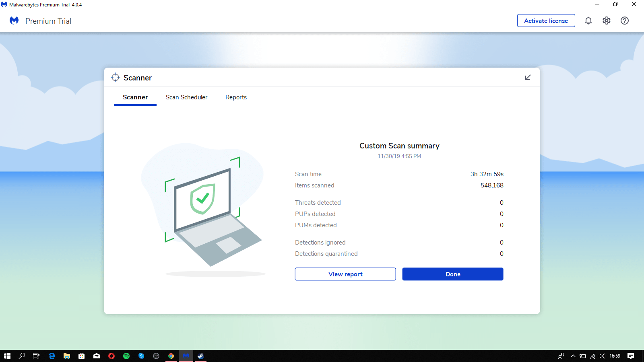Viewport: 644px width, 362px height.
Task: Click the scan date 11/30/19 4:55 PM
Action: click(399, 156)
